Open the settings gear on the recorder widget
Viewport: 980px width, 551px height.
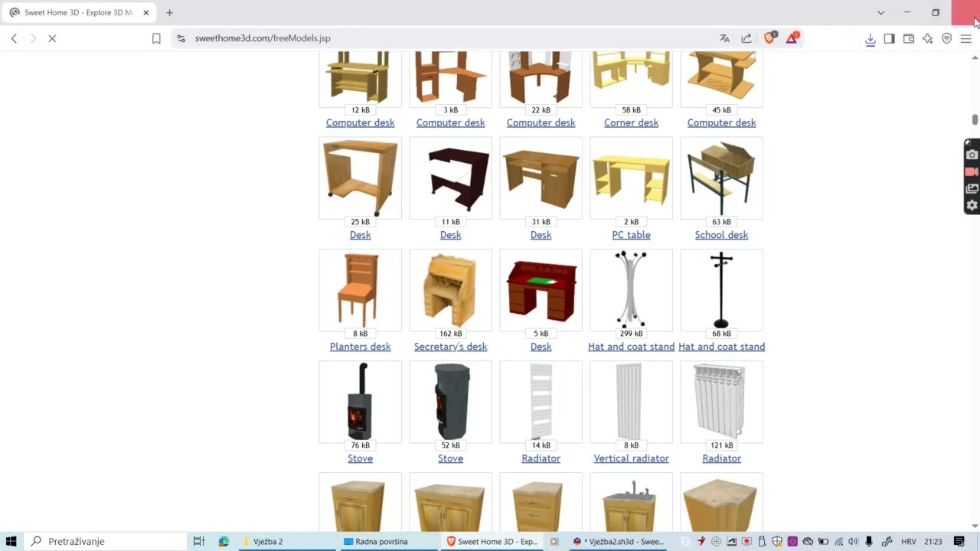(972, 205)
